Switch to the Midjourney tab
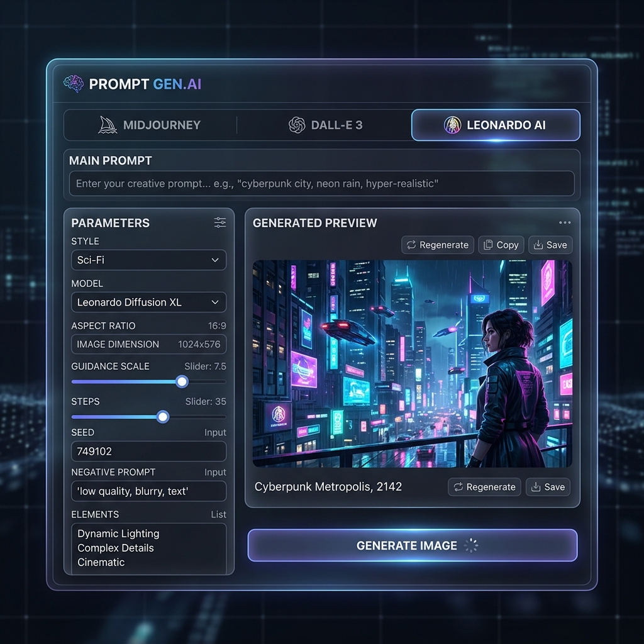 click(150, 125)
